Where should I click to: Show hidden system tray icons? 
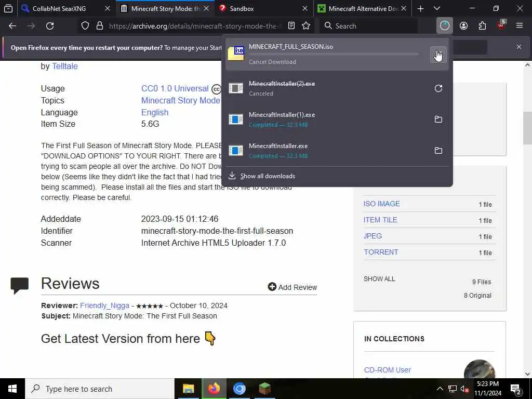point(440,389)
